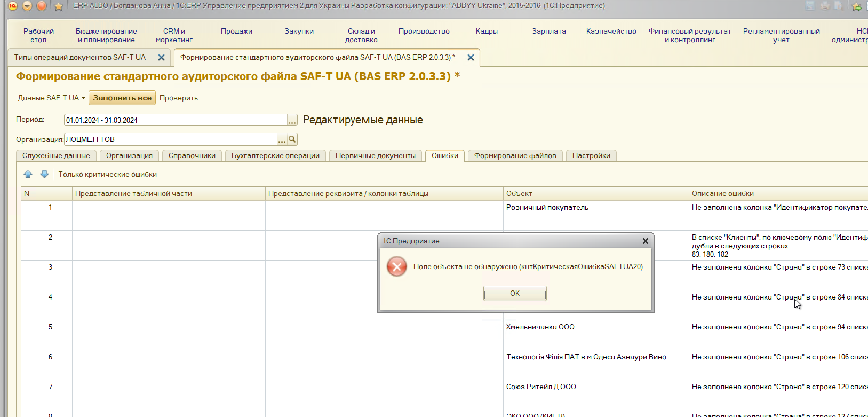Click the red round button in title bar
This screenshot has height=417, width=868.
(x=42, y=6)
